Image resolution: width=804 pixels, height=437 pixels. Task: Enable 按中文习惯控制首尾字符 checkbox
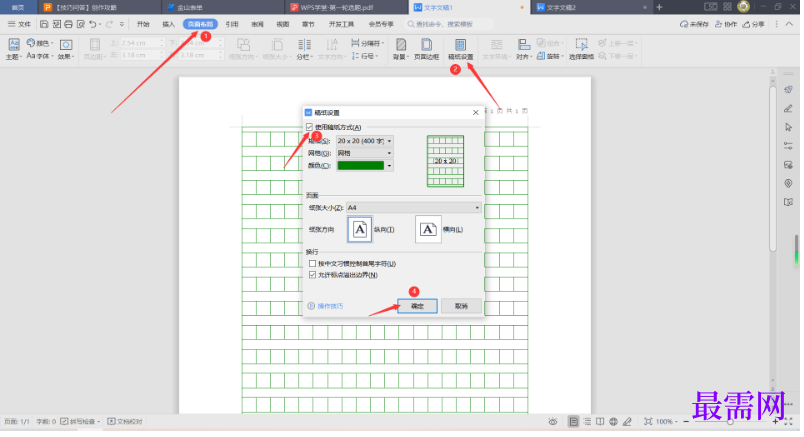tap(312, 263)
